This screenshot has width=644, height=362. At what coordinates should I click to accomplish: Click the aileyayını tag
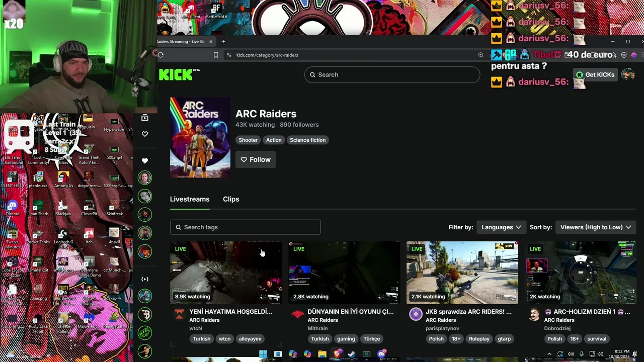pos(250,339)
